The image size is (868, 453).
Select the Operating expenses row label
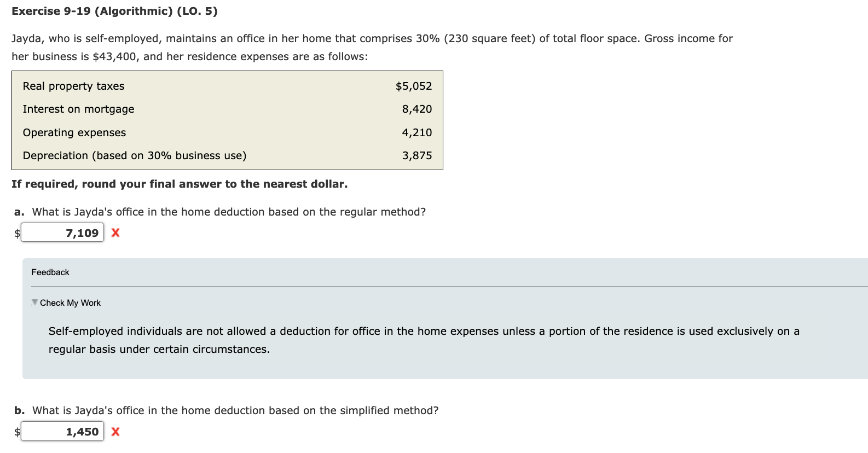tap(74, 133)
